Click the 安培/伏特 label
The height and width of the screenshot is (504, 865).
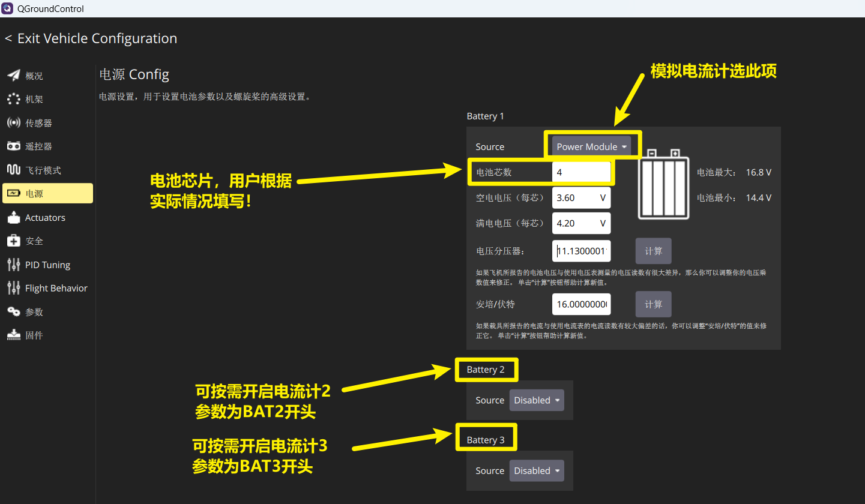click(x=495, y=304)
